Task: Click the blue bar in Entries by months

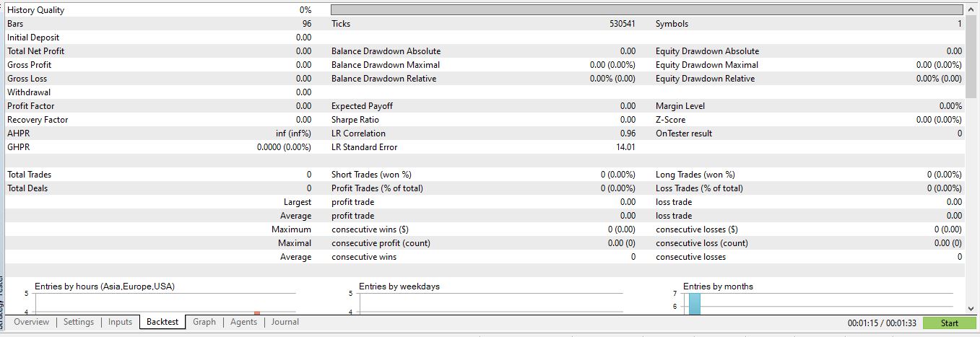Action: 694,303
